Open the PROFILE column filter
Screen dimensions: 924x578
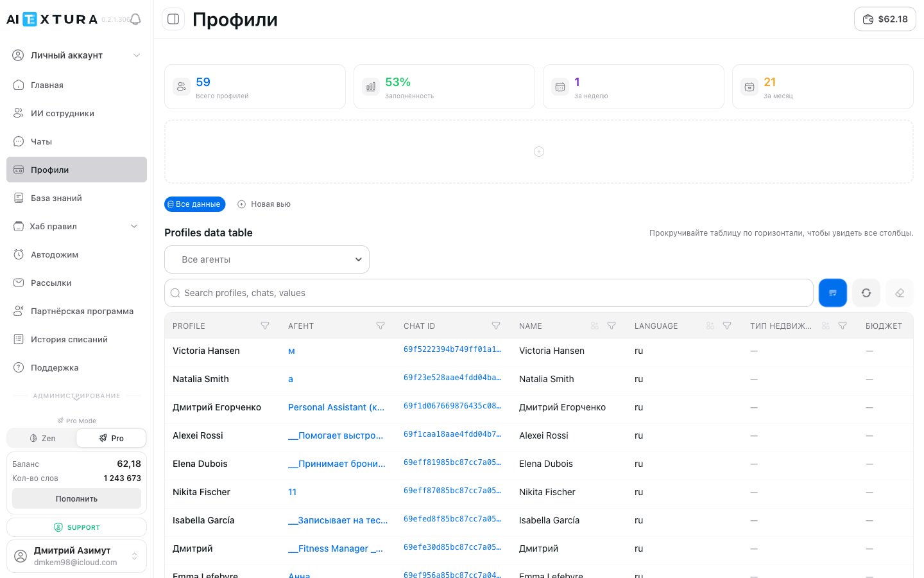(x=265, y=326)
